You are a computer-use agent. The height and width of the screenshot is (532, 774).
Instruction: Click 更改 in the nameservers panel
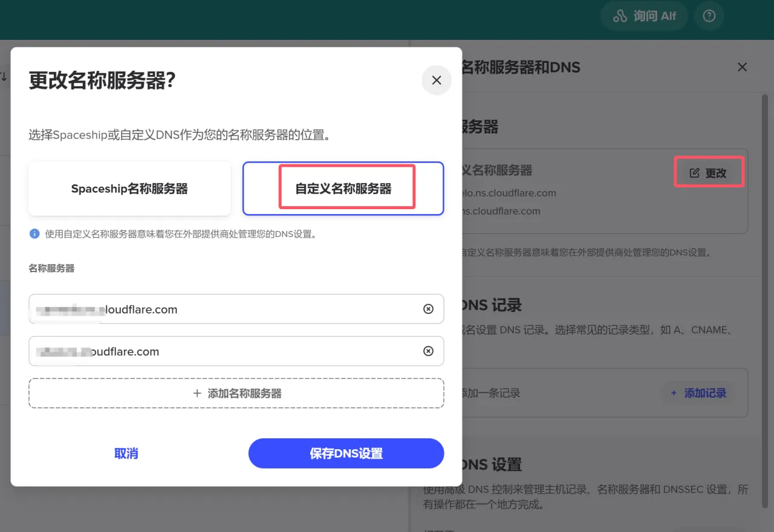[x=709, y=173]
